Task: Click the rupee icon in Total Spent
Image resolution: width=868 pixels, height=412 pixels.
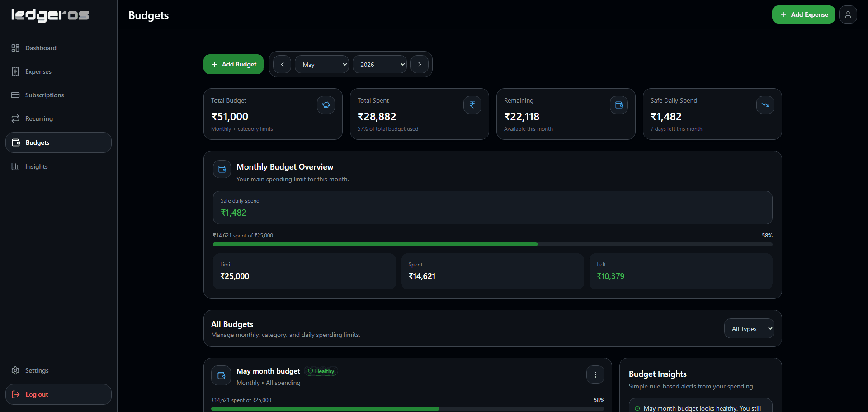Action: click(x=472, y=105)
